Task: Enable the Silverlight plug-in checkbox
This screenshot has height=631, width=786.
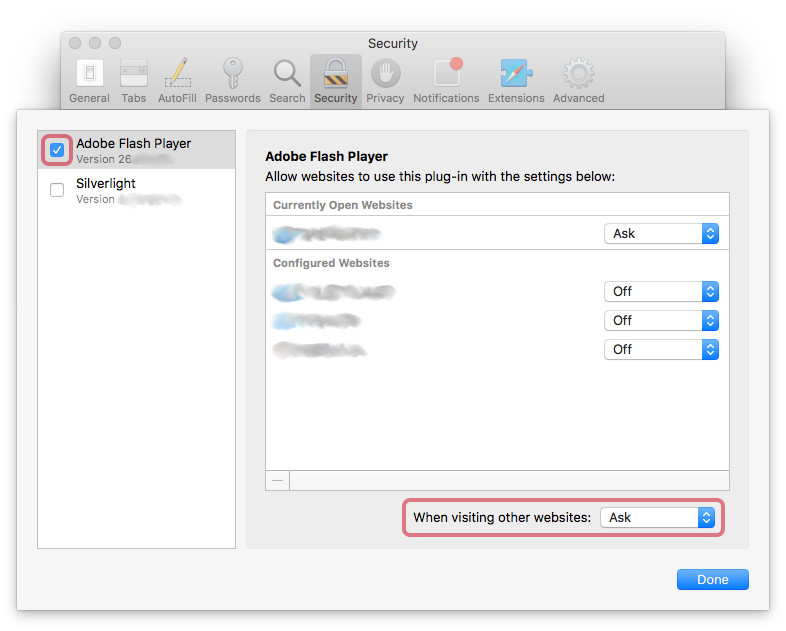Action: coord(57,190)
